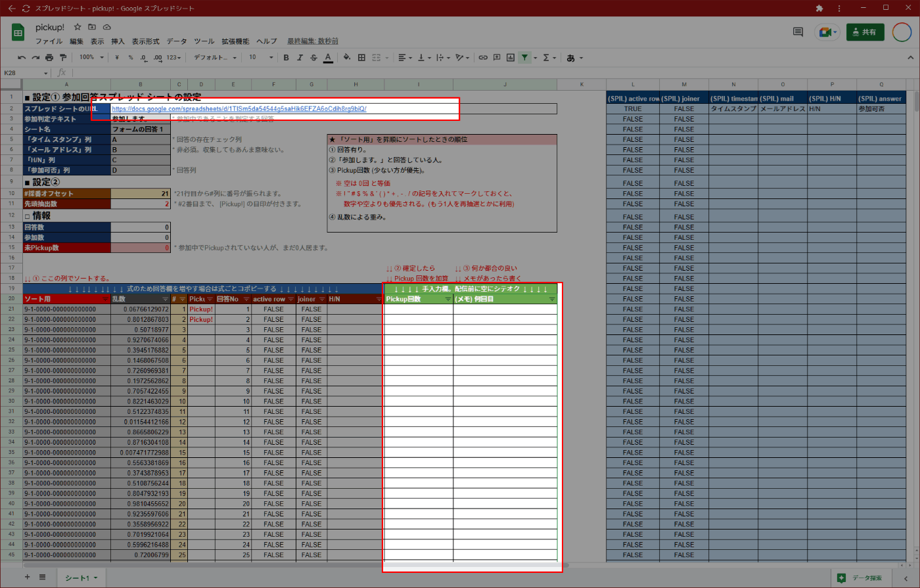Open the Name Box dropdown arrow
The width and height of the screenshot is (920, 588).
tap(46, 73)
